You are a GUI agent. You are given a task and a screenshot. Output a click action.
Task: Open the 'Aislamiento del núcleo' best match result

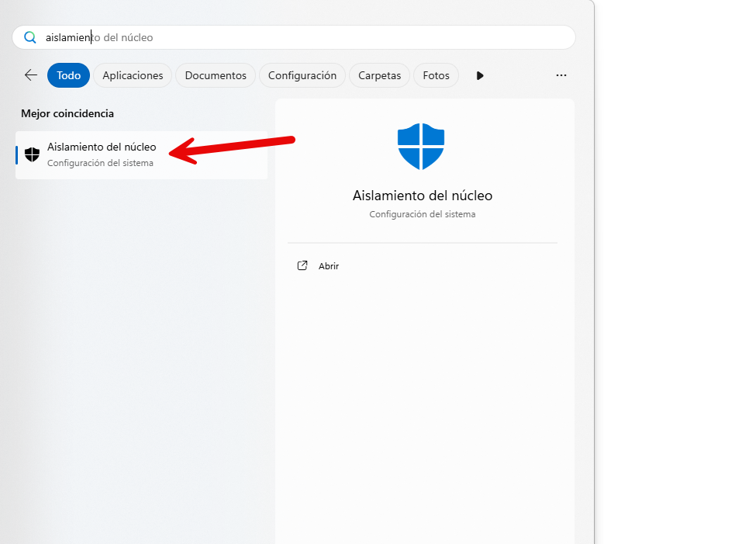(x=141, y=155)
